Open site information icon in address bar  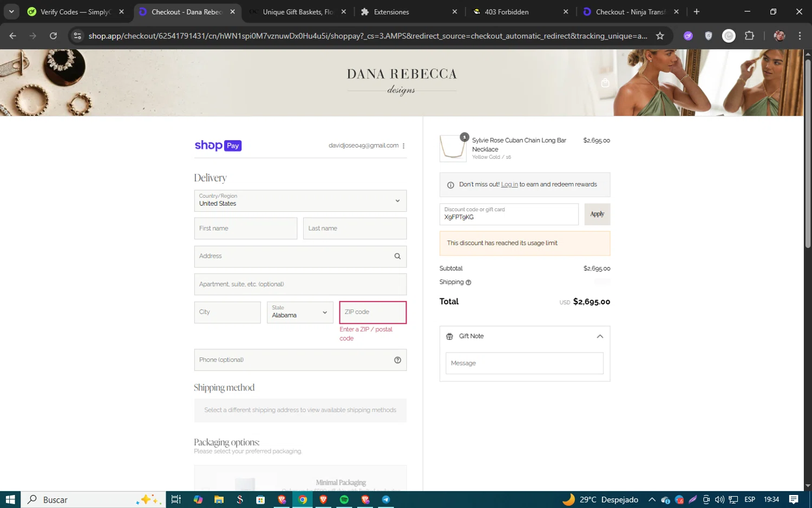coord(77,36)
